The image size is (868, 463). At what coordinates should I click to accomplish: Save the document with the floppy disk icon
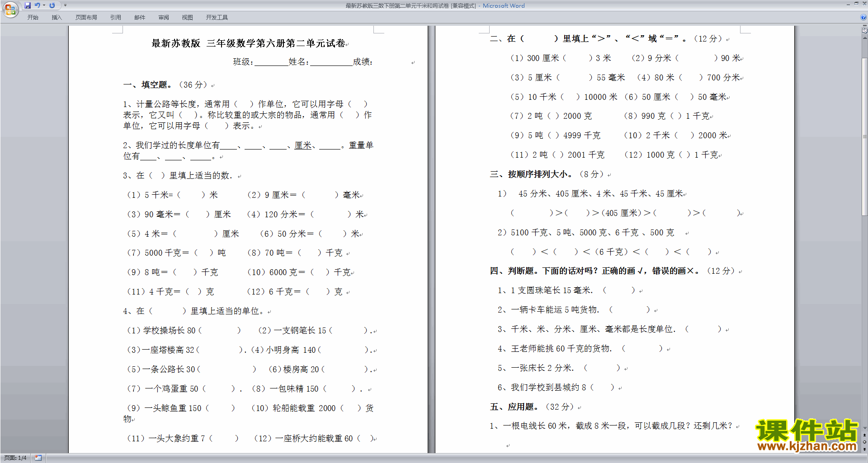[x=28, y=5]
